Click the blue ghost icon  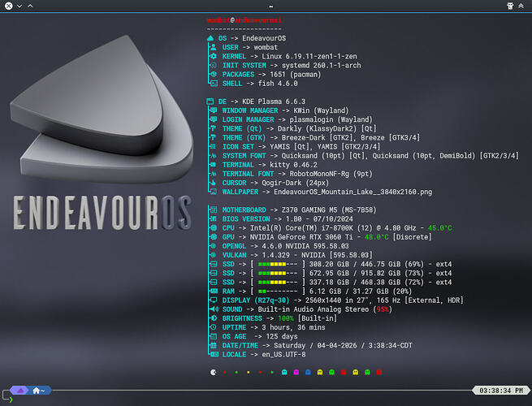point(308,373)
